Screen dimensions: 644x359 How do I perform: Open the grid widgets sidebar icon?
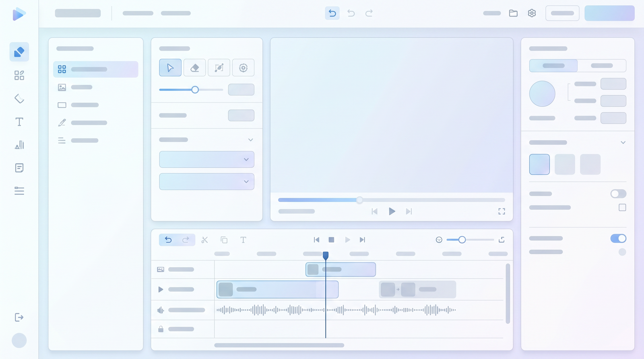coord(19,75)
